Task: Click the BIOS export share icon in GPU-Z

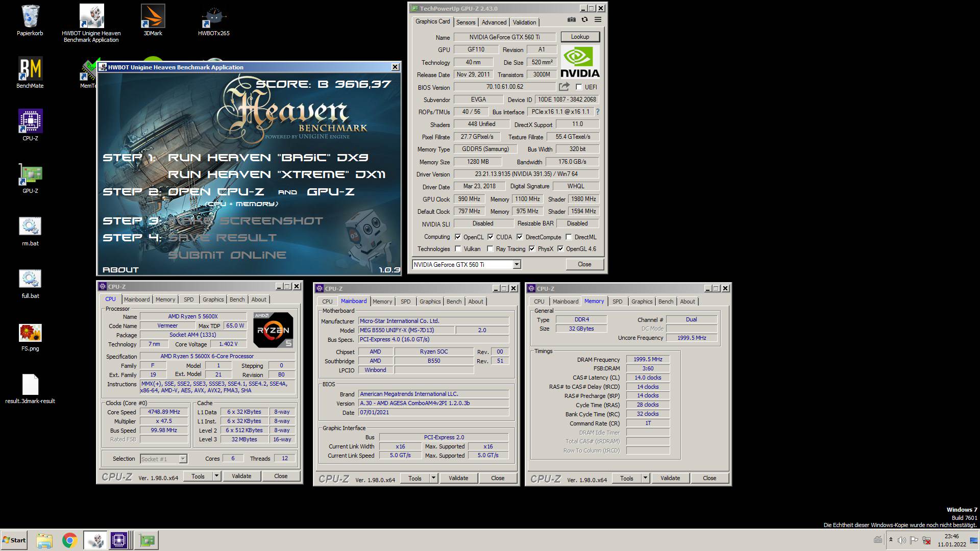Action: point(564,87)
